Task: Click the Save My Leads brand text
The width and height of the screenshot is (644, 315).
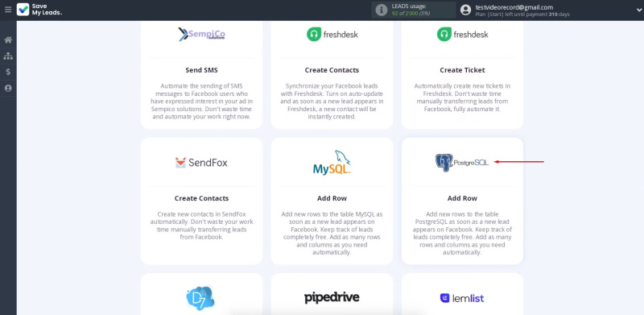Action: click(47, 10)
